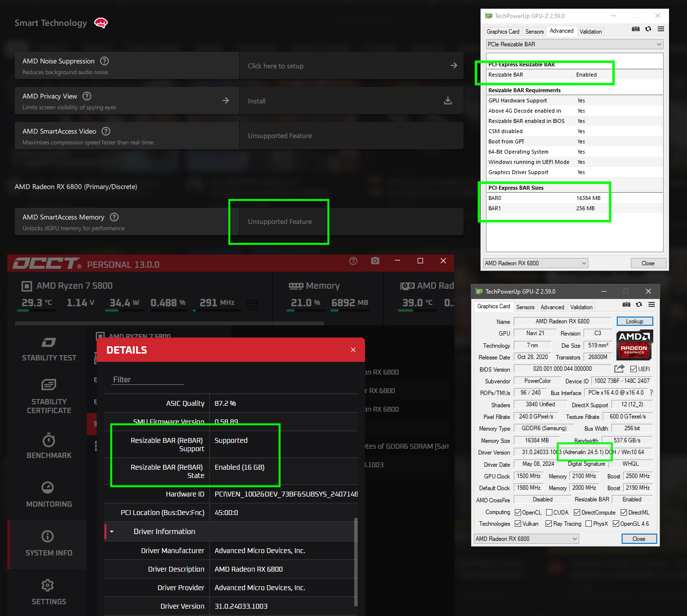Click the PCI Location value 45:00:0
The height and width of the screenshot is (616, 687).
click(x=226, y=513)
